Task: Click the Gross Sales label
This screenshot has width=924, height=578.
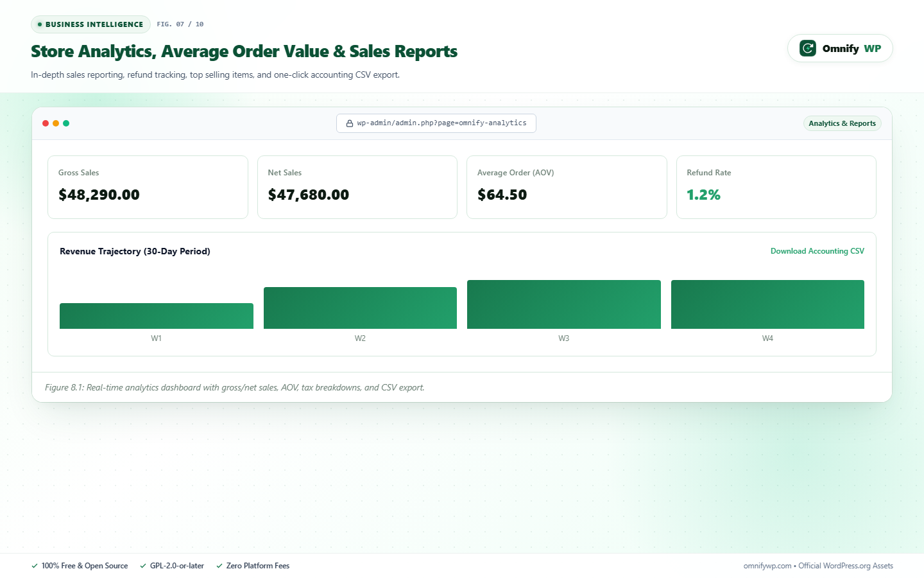Action: 78,173
